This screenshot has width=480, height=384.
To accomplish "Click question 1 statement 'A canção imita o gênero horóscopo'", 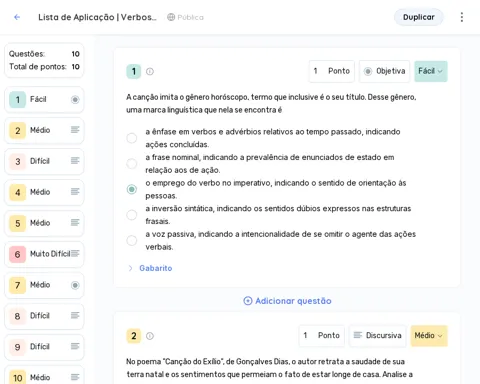I will click(271, 103).
